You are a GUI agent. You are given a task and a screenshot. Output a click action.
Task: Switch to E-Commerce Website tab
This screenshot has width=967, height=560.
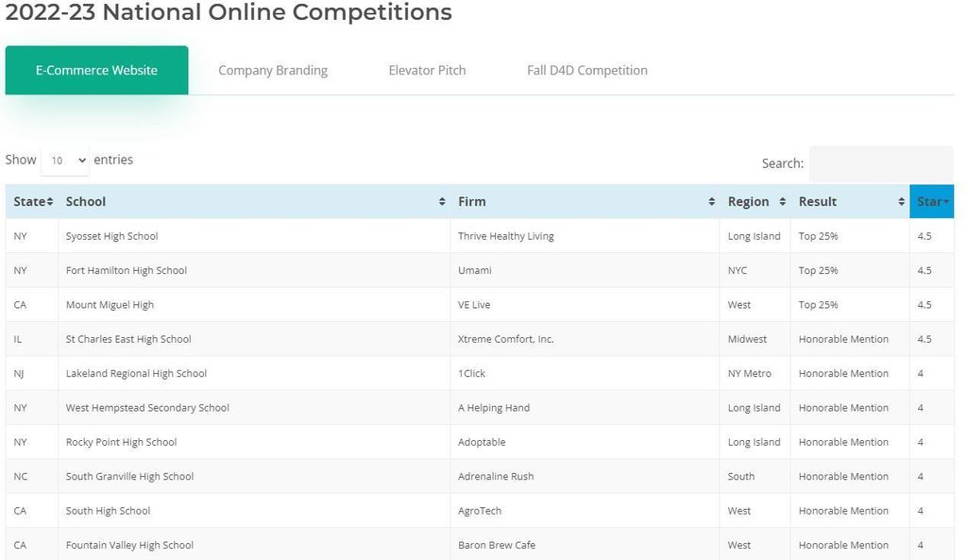point(97,70)
